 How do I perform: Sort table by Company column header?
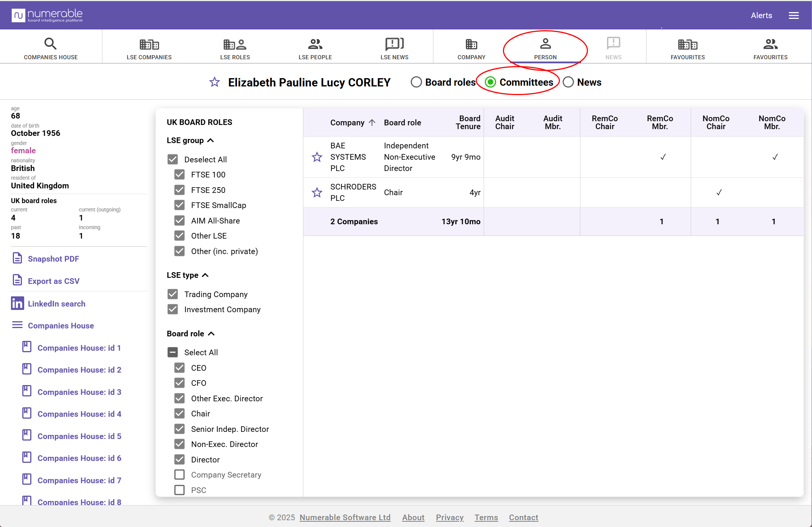tap(347, 122)
